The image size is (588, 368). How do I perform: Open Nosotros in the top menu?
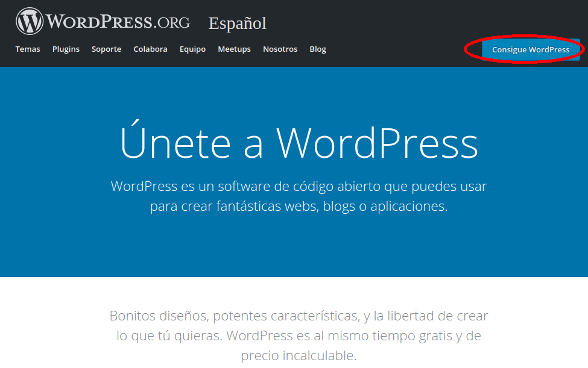pyautogui.click(x=280, y=49)
